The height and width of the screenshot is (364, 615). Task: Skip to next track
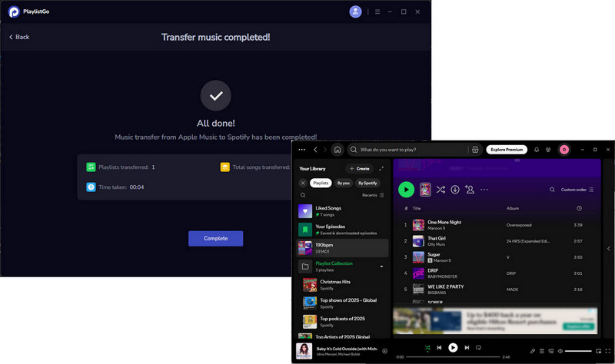pos(467,348)
